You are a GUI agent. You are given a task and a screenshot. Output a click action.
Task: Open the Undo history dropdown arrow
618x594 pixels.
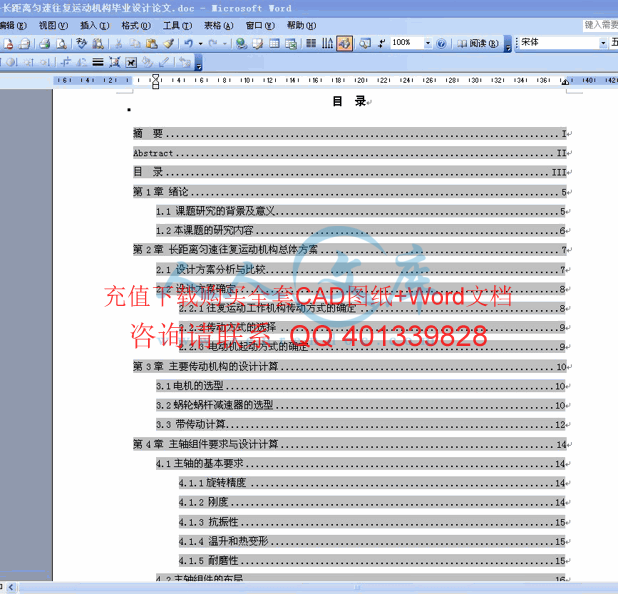pos(200,43)
